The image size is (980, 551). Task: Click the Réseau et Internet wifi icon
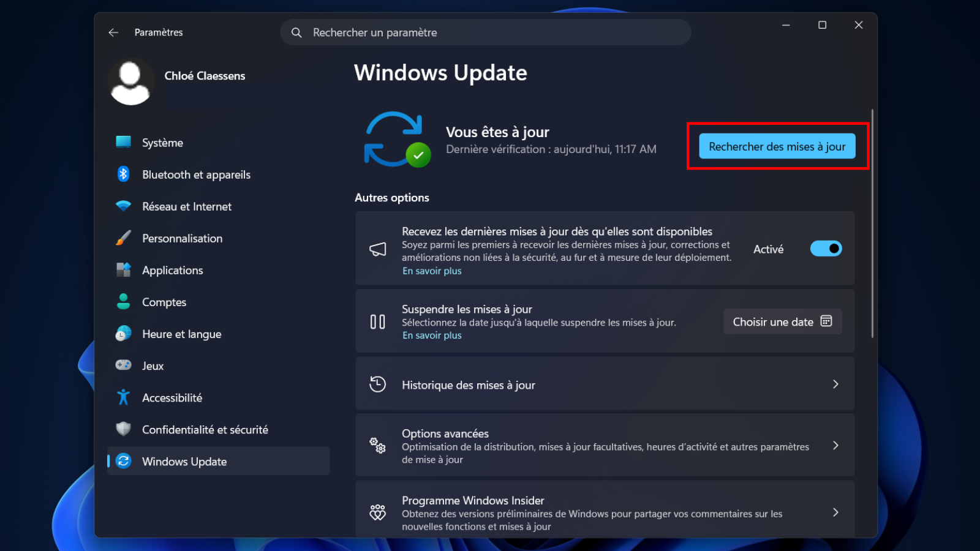click(123, 206)
